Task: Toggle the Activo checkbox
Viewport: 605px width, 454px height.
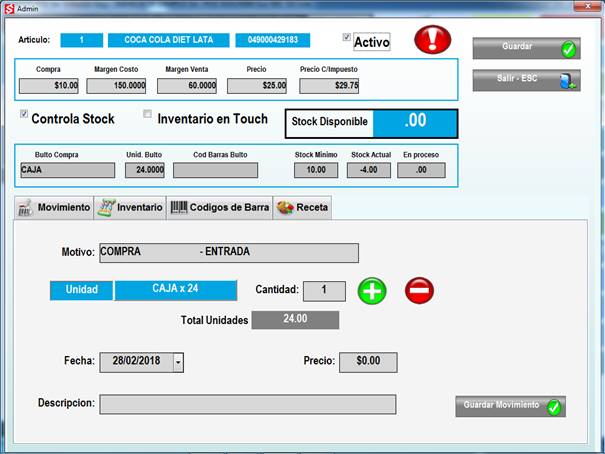Action: (346, 37)
